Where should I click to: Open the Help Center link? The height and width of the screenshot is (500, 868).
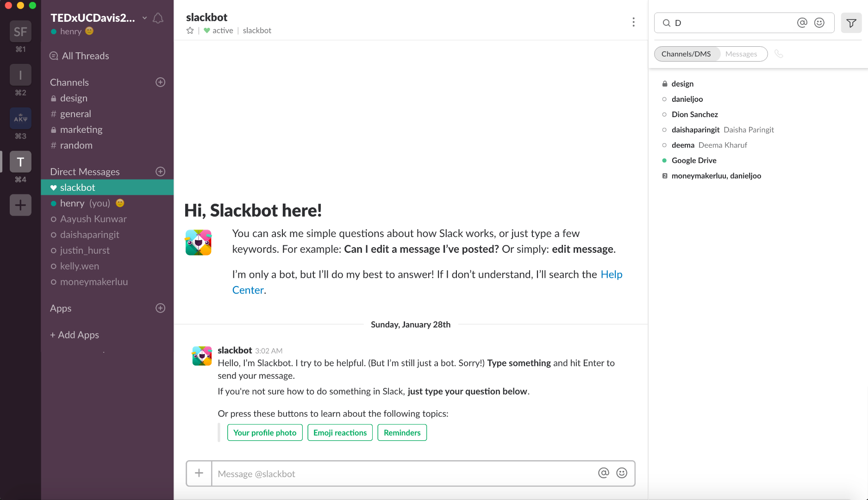pos(611,275)
